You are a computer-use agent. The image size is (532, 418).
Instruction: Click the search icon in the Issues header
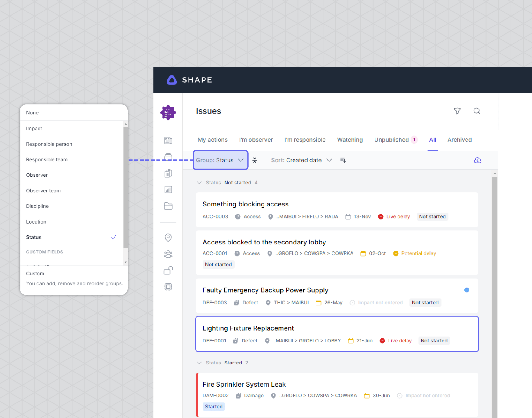(477, 111)
